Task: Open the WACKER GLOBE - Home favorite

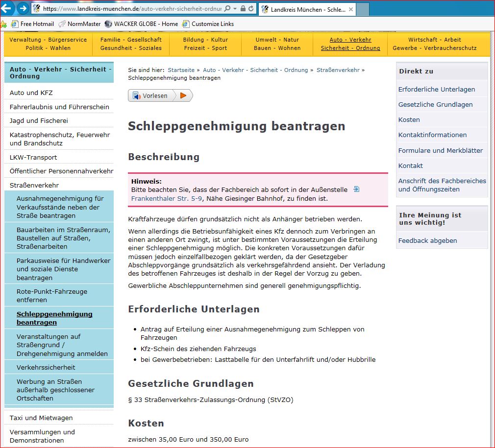Action: point(142,24)
